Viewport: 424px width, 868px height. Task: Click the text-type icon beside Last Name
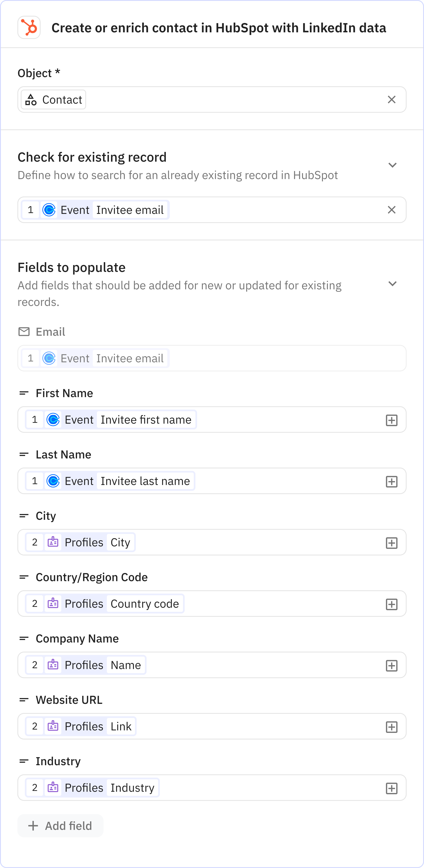click(24, 455)
